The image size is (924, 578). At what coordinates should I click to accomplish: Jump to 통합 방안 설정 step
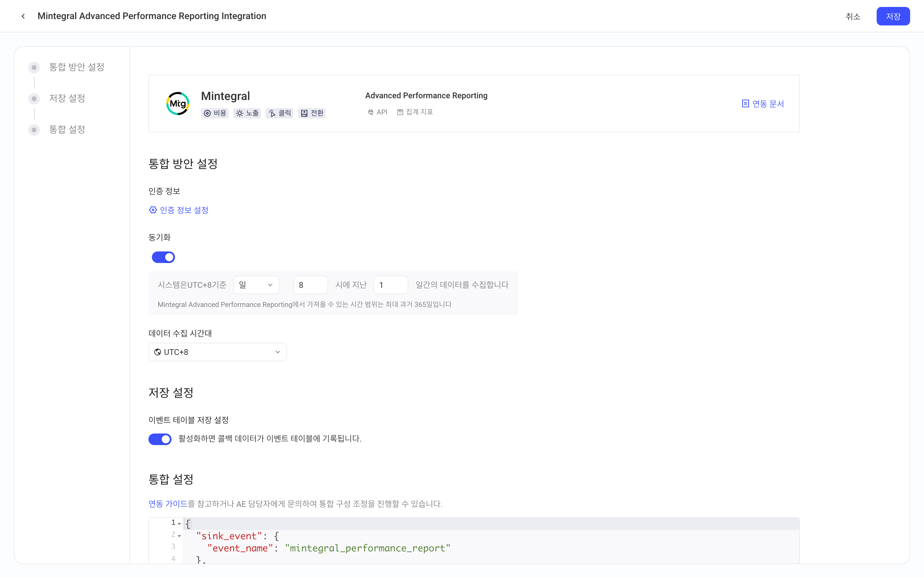77,67
